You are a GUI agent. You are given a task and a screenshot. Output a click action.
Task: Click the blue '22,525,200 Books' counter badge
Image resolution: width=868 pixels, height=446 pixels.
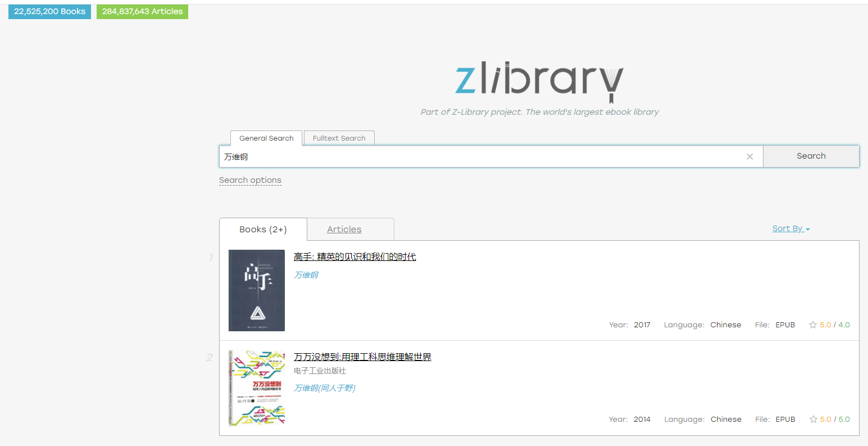point(49,11)
